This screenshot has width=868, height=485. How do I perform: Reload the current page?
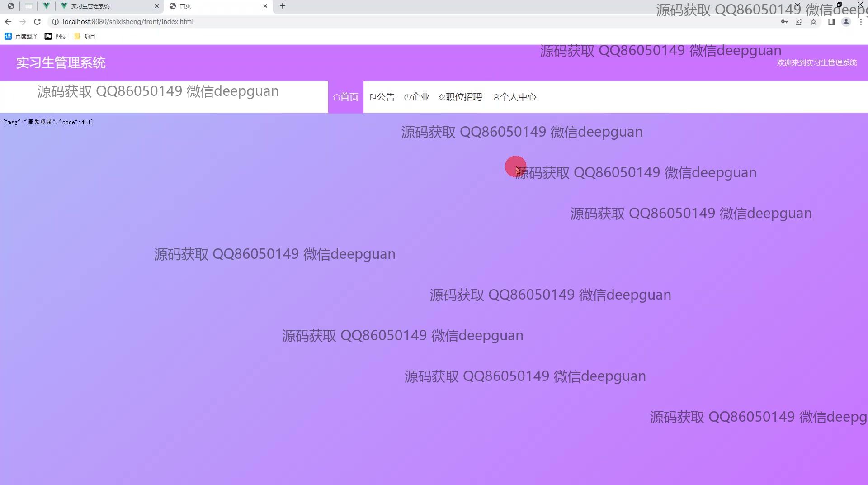pyautogui.click(x=38, y=22)
